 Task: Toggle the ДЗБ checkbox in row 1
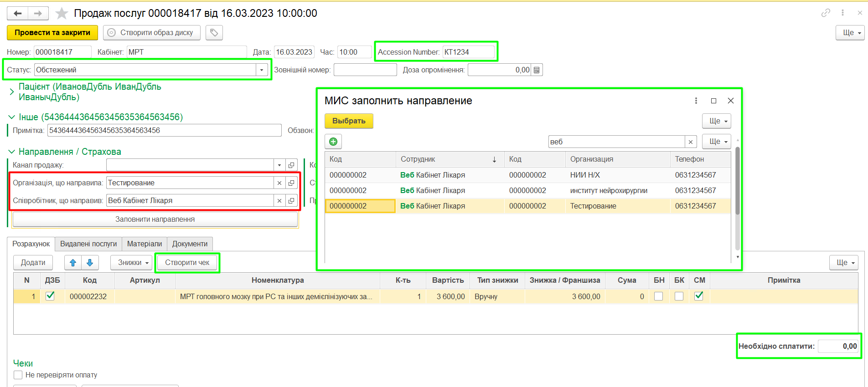[50, 296]
